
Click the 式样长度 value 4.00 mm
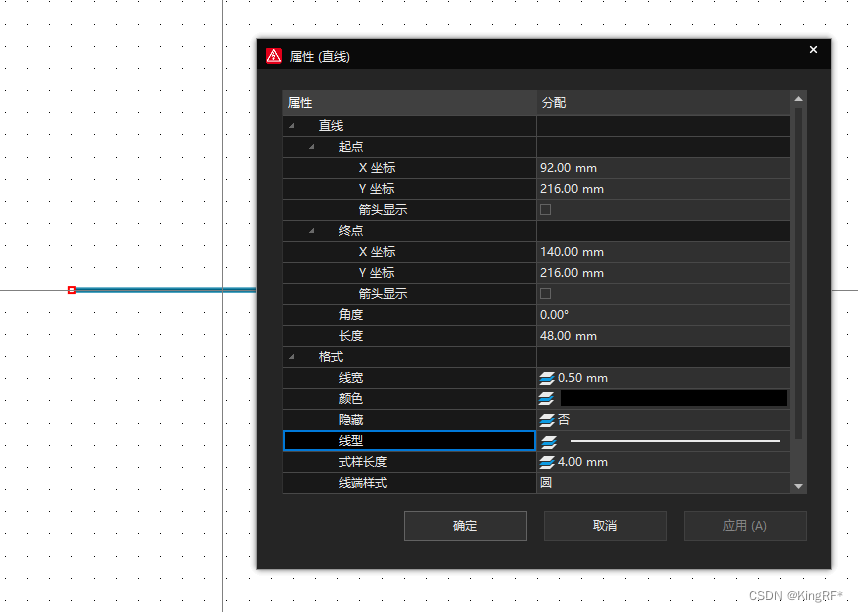tap(583, 462)
